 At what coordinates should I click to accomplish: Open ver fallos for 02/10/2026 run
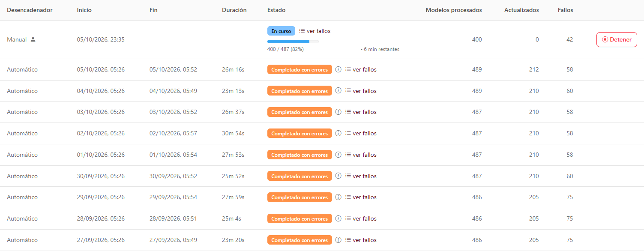click(x=361, y=133)
